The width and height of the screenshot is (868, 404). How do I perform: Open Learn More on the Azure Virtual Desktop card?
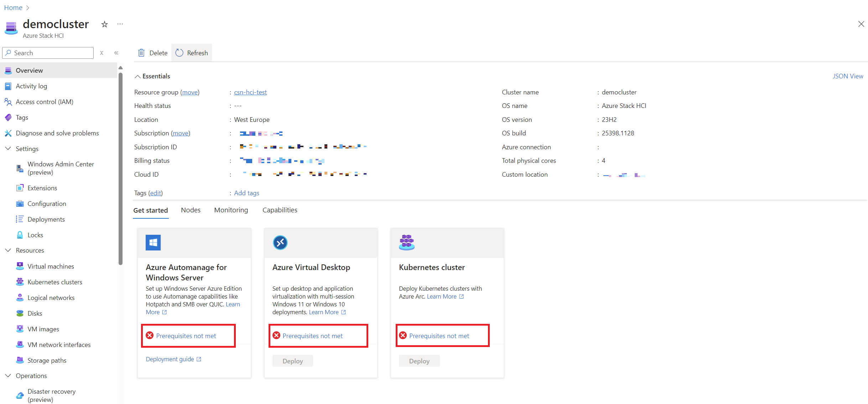(327, 312)
